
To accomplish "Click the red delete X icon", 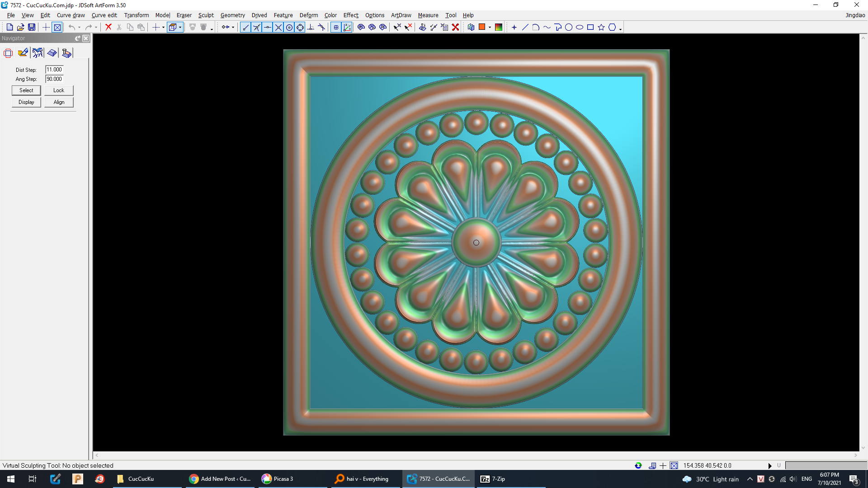I will coord(108,27).
